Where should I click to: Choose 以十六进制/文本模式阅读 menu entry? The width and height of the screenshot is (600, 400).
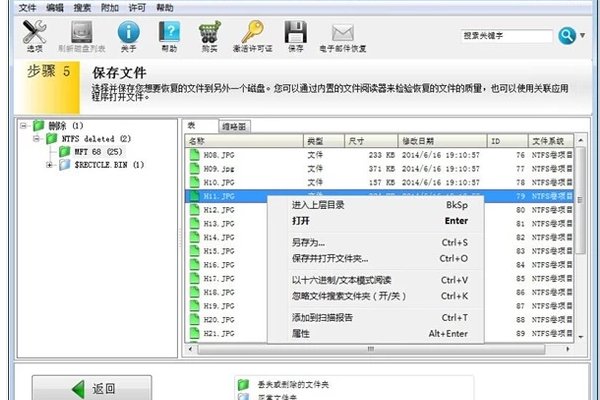pyautogui.click(x=375, y=280)
